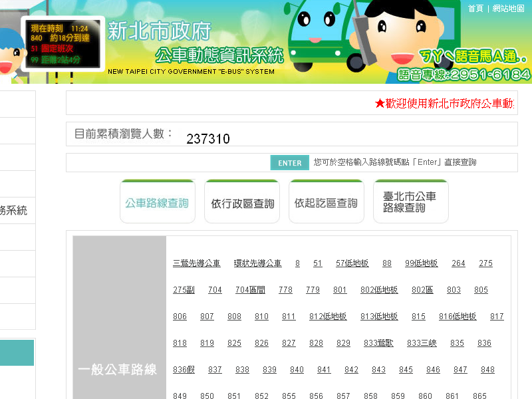This screenshot has width=532, height=399.
Task: Select bus route 845
Action: click(406, 370)
